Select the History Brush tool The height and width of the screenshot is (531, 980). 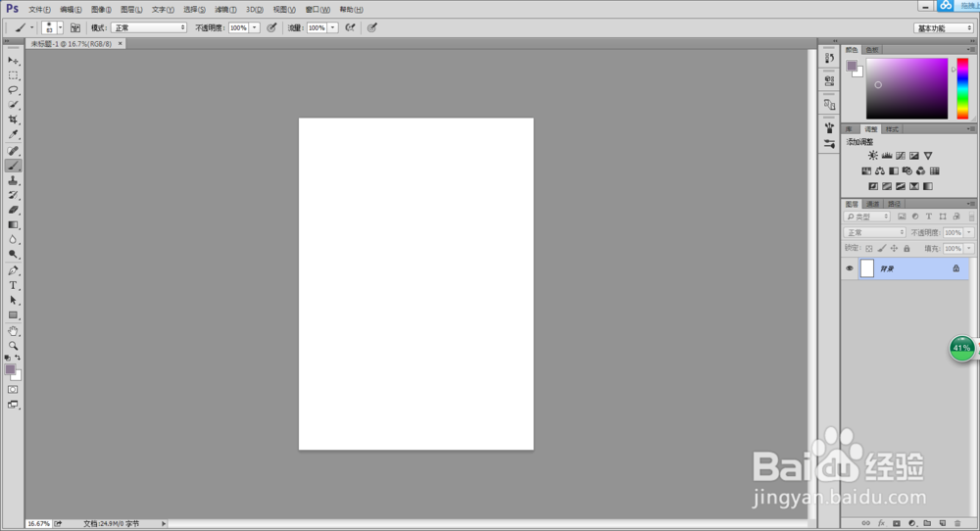(x=13, y=196)
